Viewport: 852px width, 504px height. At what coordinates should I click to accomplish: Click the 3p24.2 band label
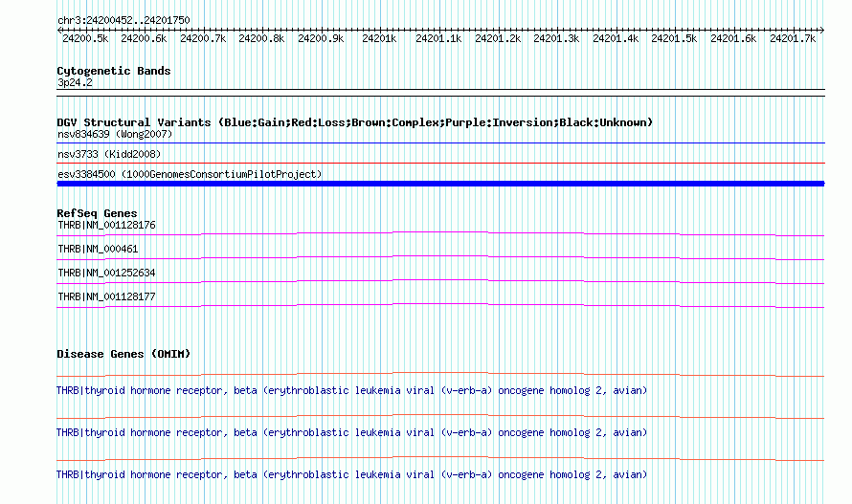(75, 83)
